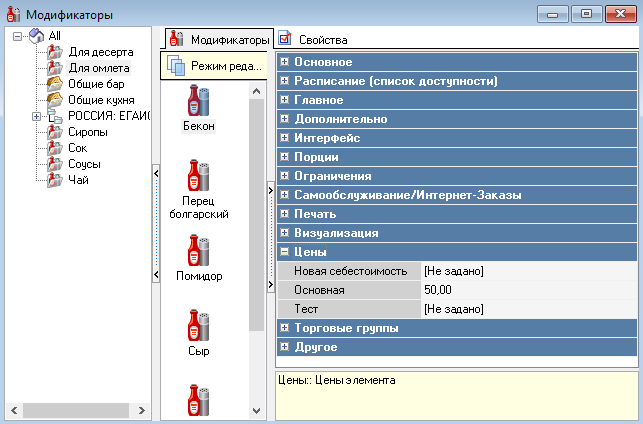Collapse the Цены properties section
Screen dimensions: 643x424
[285, 253]
